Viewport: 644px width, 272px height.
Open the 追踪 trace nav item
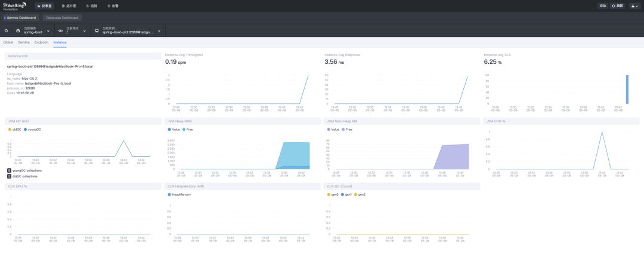92,6
